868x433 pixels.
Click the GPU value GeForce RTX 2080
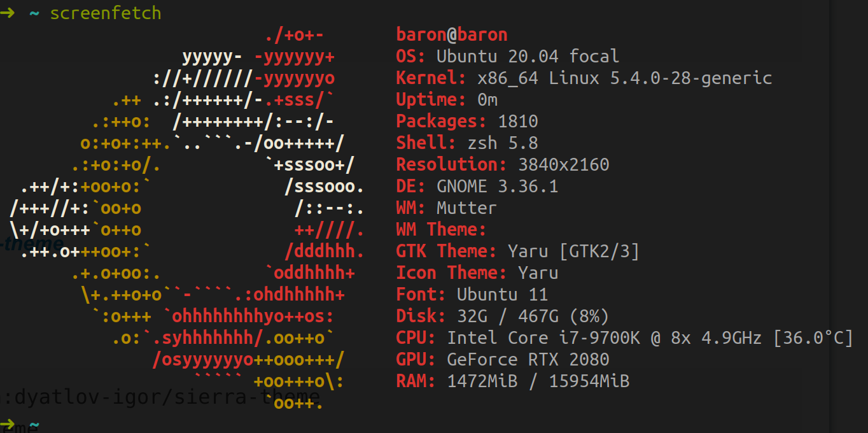(528, 360)
